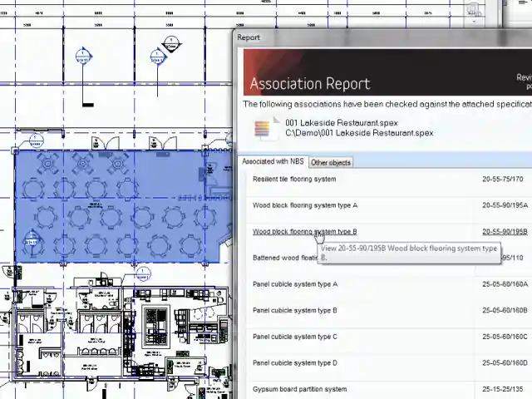This screenshot has width=532, height=399.
Task: Open the Associated with NBS tab
Action: coord(273,161)
